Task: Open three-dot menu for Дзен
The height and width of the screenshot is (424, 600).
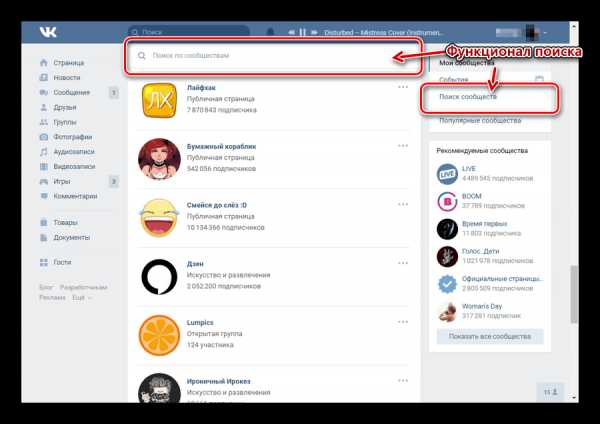Action: coord(403,263)
